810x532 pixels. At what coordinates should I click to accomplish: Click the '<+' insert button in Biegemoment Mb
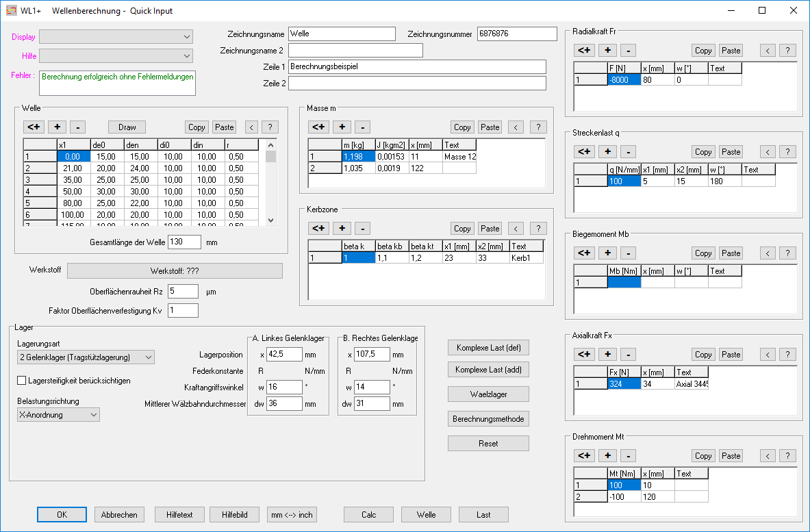point(584,253)
